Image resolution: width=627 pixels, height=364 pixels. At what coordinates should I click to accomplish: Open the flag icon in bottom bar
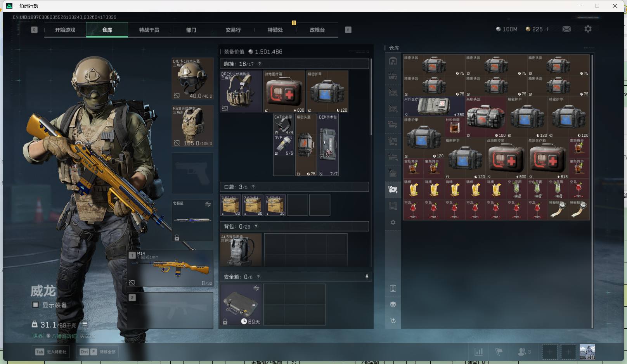coord(499,352)
